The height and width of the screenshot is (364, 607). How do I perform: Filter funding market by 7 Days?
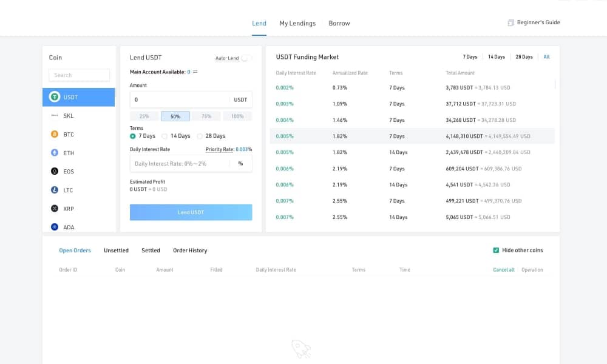pos(470,57)
